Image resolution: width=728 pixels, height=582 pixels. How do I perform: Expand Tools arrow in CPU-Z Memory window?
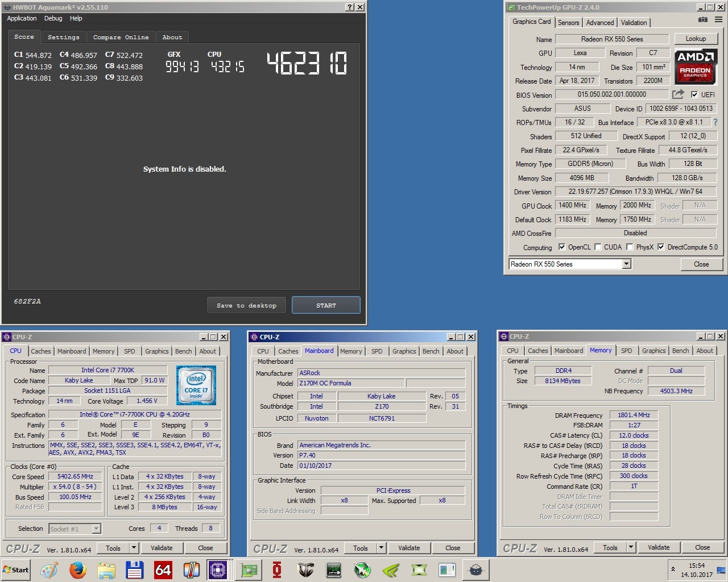[x=631, y=547]
